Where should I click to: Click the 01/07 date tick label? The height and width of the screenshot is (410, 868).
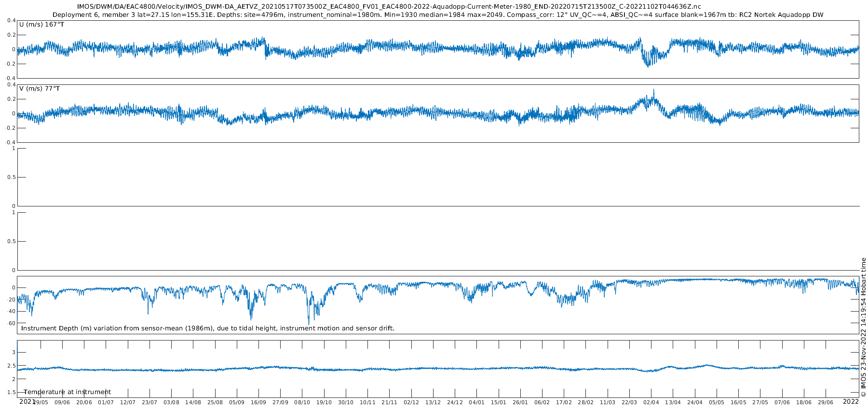pos(106,402)
